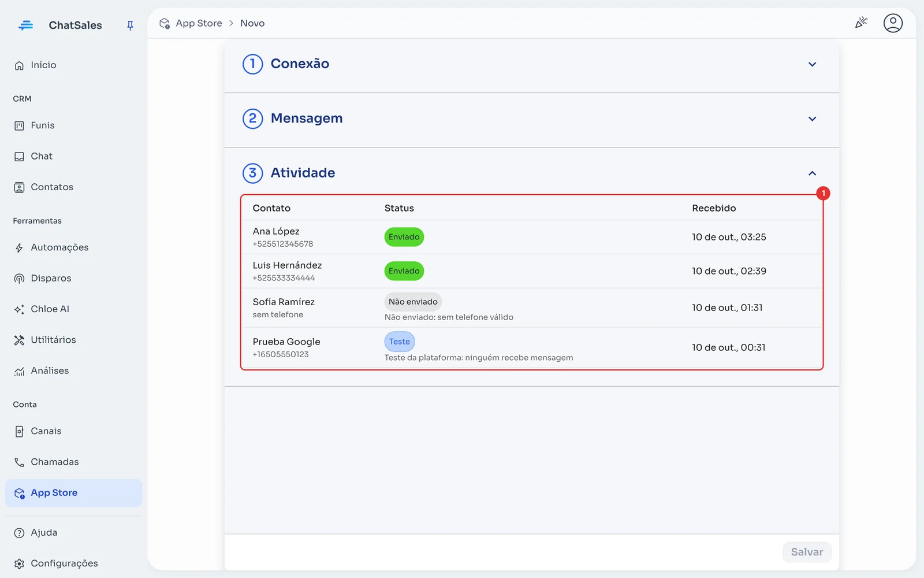Image resolution: width=924 pixels, height=578 pixels.
Task: Open the user profile avatar
Action: click(893, 23)
